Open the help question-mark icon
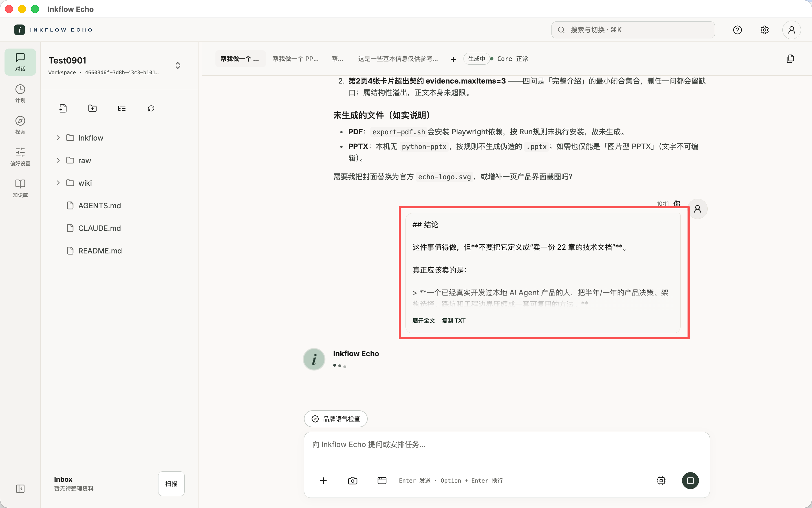 point(737,30)
